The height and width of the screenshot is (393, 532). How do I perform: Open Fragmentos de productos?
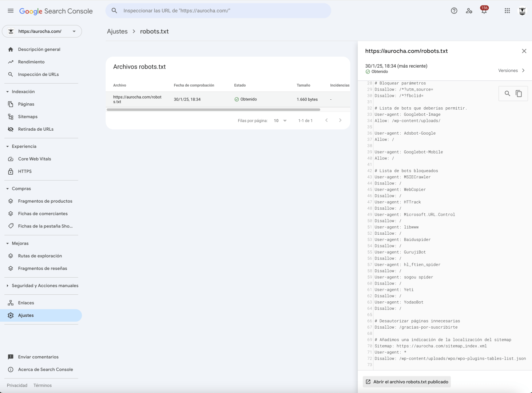coord(45,201)
